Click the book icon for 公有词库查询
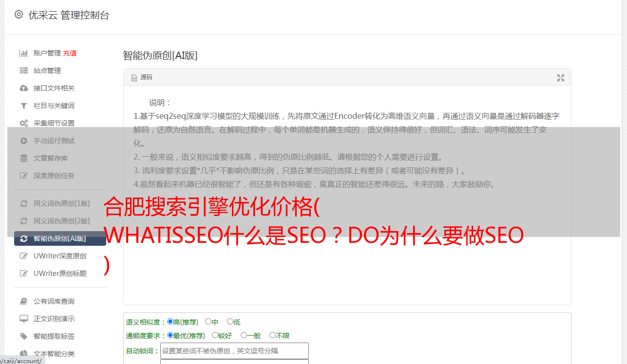627x364 pixels. click(x=23, y=301)
